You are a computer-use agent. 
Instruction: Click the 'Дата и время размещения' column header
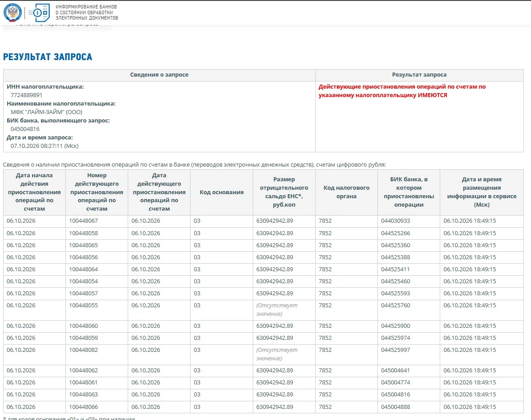coord(482,192)
